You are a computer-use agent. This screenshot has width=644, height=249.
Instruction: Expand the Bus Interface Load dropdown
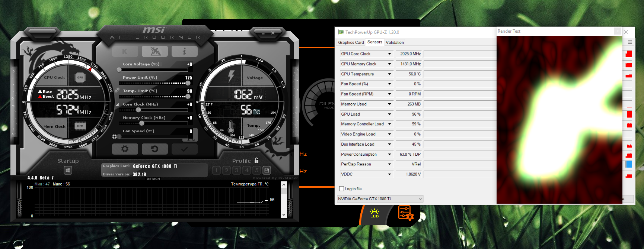coord(390,144)
